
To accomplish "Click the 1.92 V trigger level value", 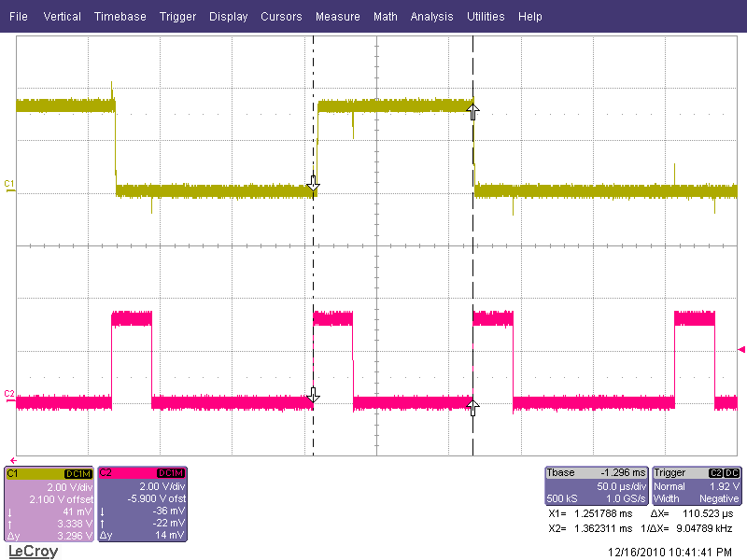I will coord(725,486).
